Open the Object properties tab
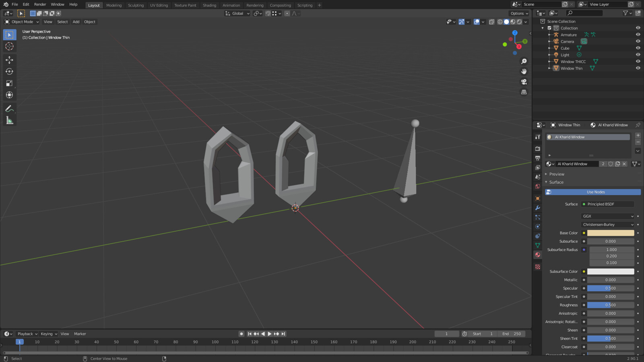Viewport: 644px width, 362px height. point(538,198)
